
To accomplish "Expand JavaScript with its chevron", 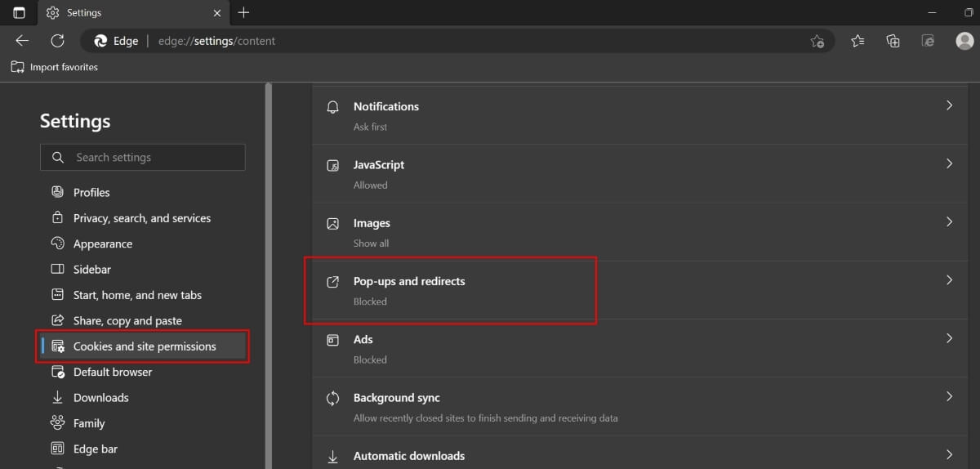I will (x=949, y=163).
